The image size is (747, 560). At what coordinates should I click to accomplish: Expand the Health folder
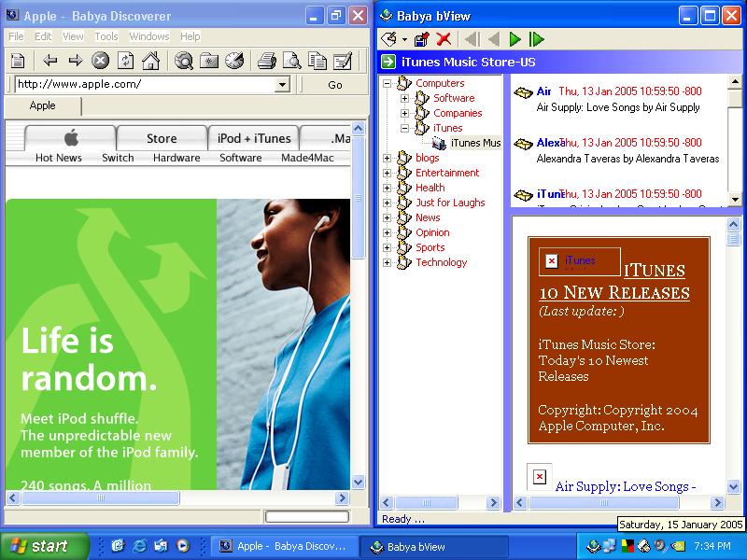[387, 189]
